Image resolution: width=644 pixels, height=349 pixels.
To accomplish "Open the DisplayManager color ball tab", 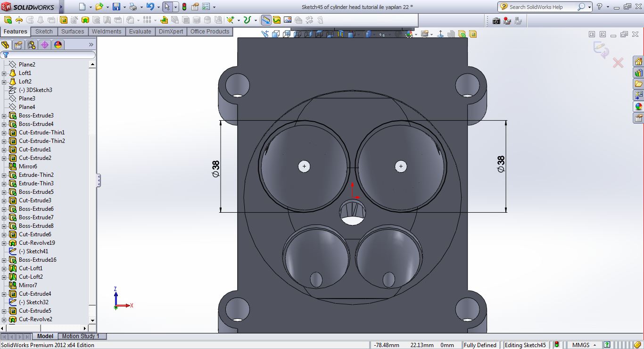I will click(x=58, y=45).
